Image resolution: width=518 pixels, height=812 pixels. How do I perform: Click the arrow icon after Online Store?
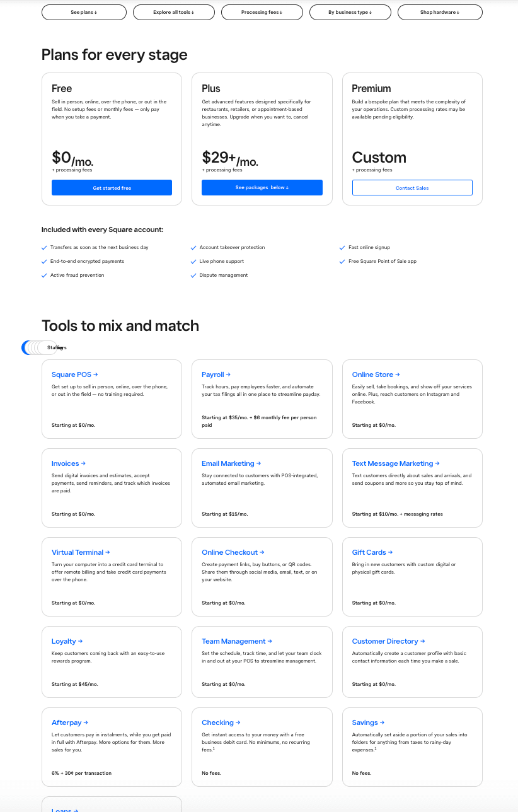click(398, 374)
